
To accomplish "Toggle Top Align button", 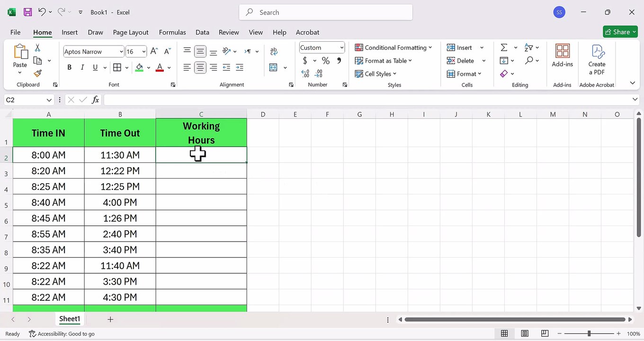I will tap(187, 51).
